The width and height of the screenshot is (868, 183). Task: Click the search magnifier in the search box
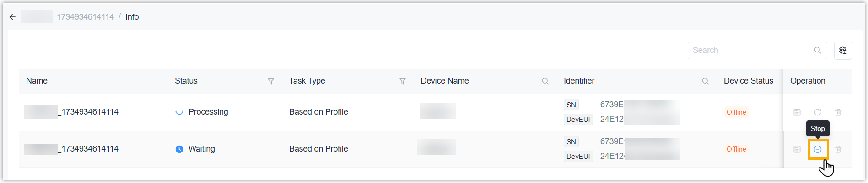[x=818, y=50]
